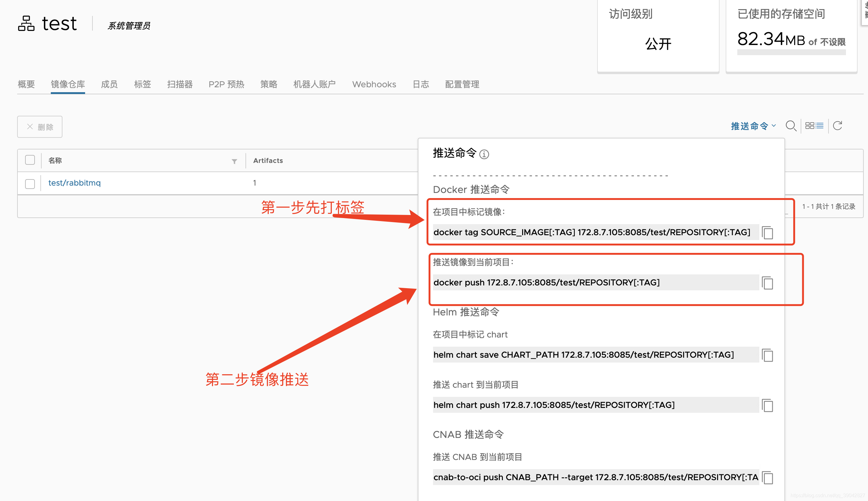The height and width of the screenshot is (501, 868).
Task: Open the 日志 tab
Action: coord(421,84)
